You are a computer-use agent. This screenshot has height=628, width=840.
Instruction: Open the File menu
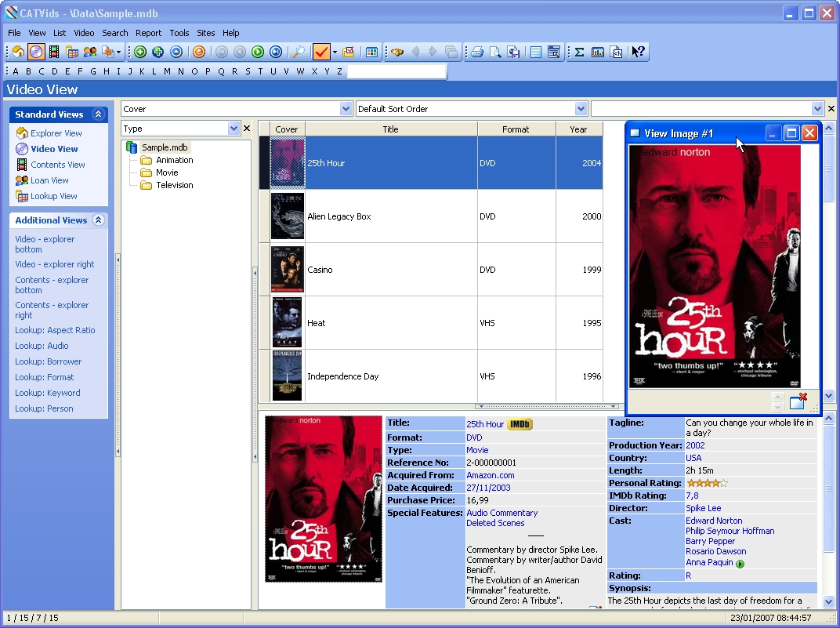pos(14,33)
